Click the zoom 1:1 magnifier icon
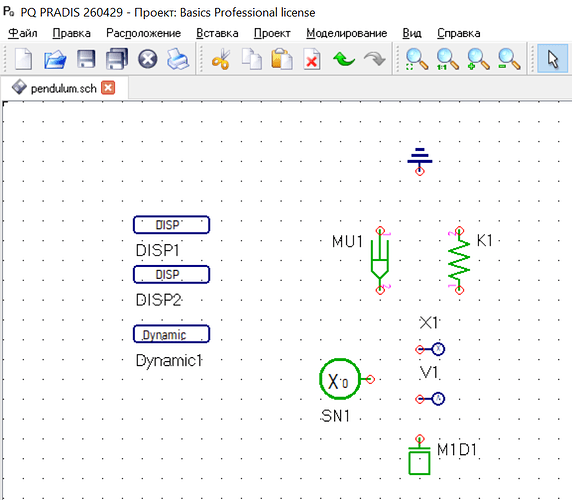The image size is (572, 500). pyautogui.click(x=447, y=59)
